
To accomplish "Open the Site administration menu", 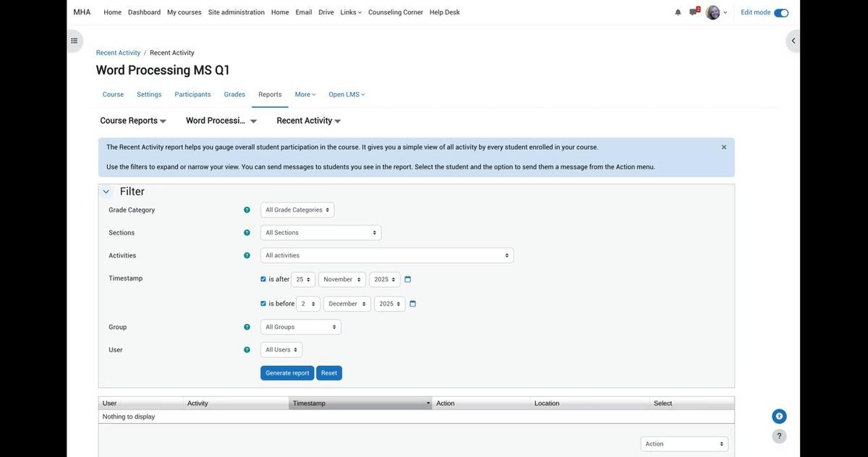I will (x=236, y=11).
